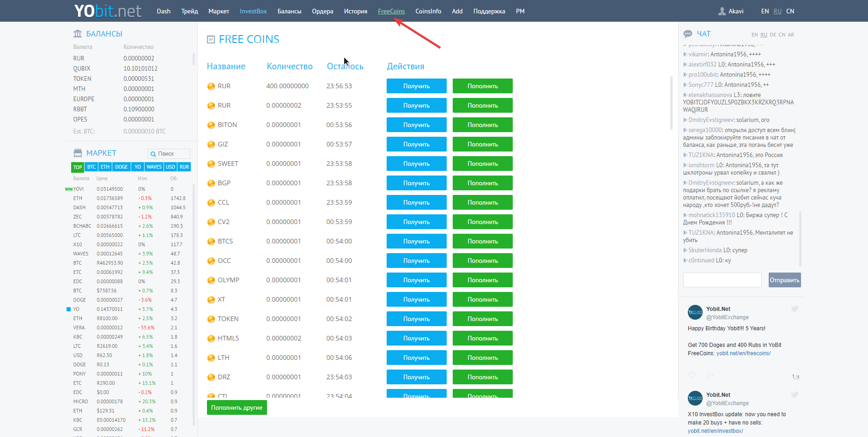The image size is (868, 437).
Task: Open the Поддержка menu item
Action: click(489, 11)
